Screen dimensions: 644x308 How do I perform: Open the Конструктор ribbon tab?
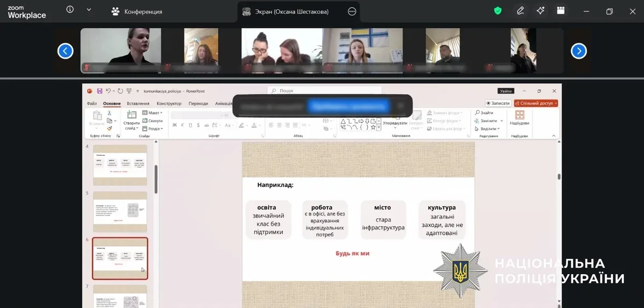coord(169,104)
